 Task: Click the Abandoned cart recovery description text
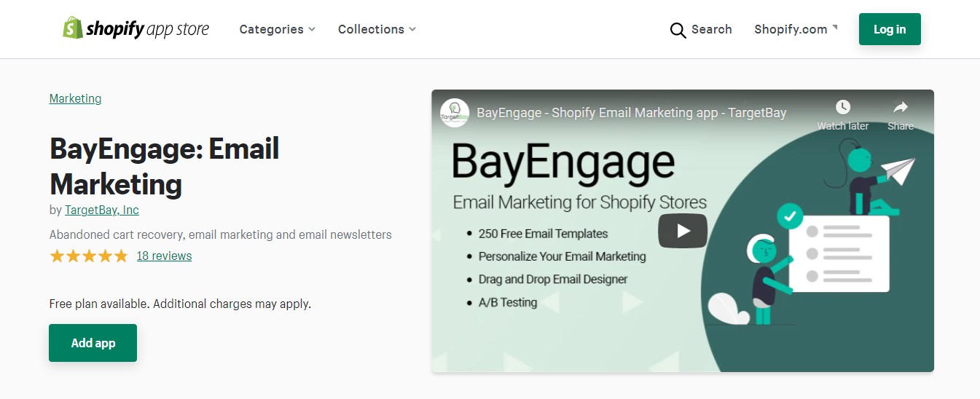[220, 234]
